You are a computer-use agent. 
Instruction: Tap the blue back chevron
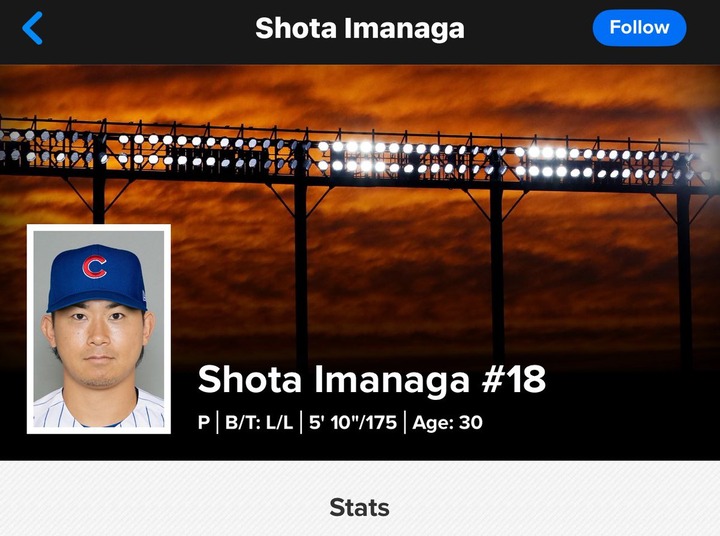[32, 28]
